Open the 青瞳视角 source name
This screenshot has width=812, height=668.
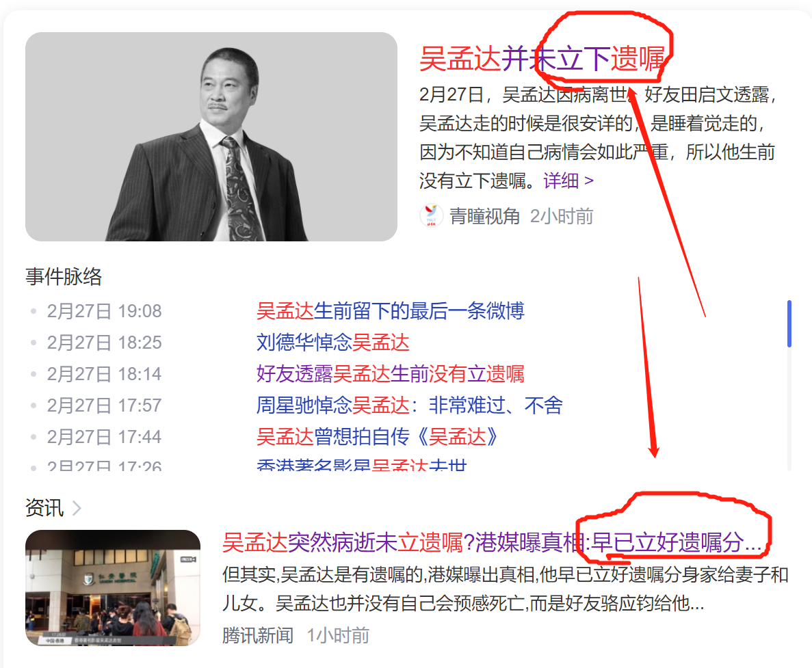(x=484, y=216)
